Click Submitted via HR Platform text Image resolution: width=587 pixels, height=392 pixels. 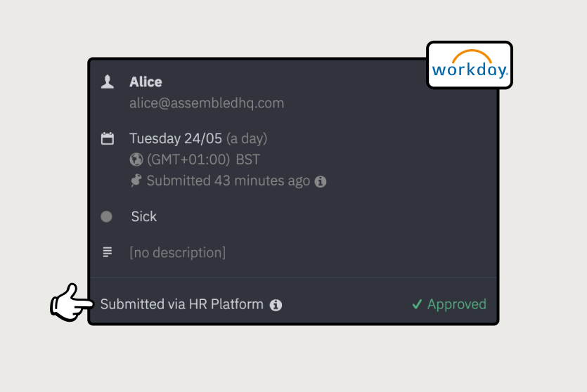182,304
